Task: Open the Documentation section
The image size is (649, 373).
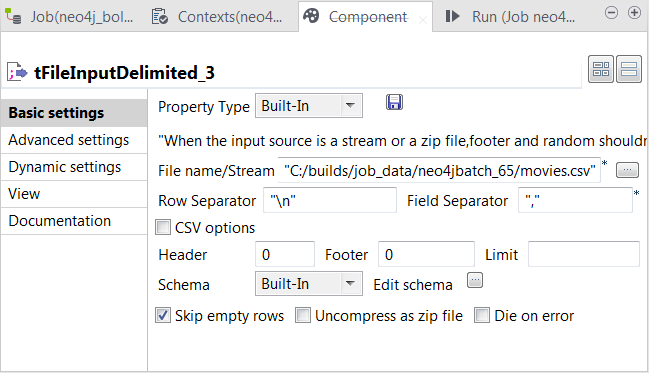Action: click(74, 221)
